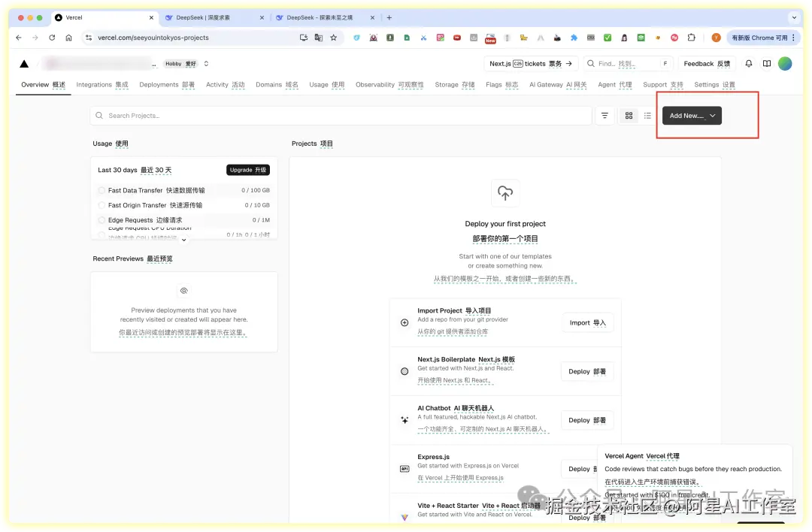Go to the Observability tab
This screenshot has height=532, width=812.
389,84
